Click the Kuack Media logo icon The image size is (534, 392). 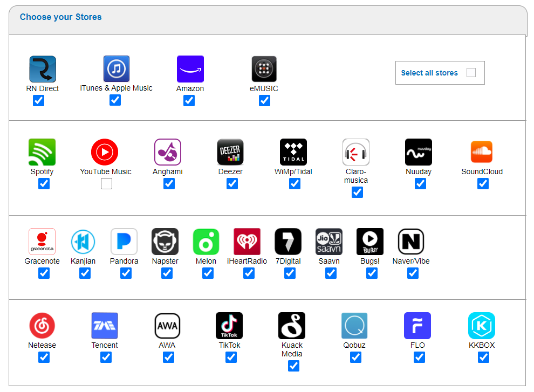pyautogui.click(x=291, y=326)
